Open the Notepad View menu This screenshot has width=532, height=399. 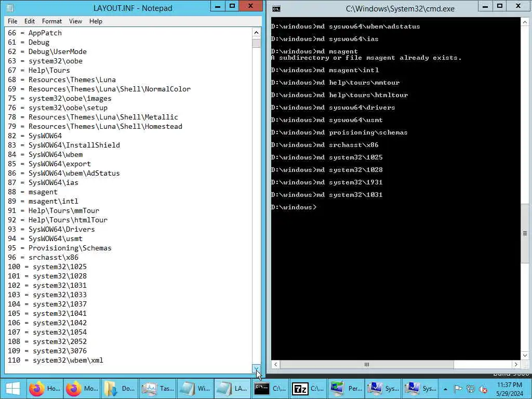point(75,21)
